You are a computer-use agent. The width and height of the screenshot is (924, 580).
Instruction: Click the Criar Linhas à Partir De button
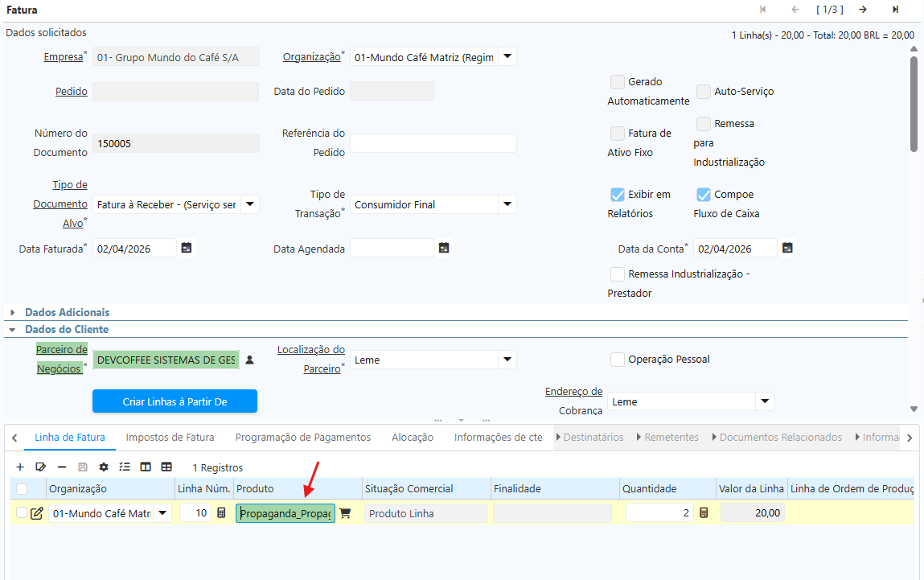click(x=175, y=401)
